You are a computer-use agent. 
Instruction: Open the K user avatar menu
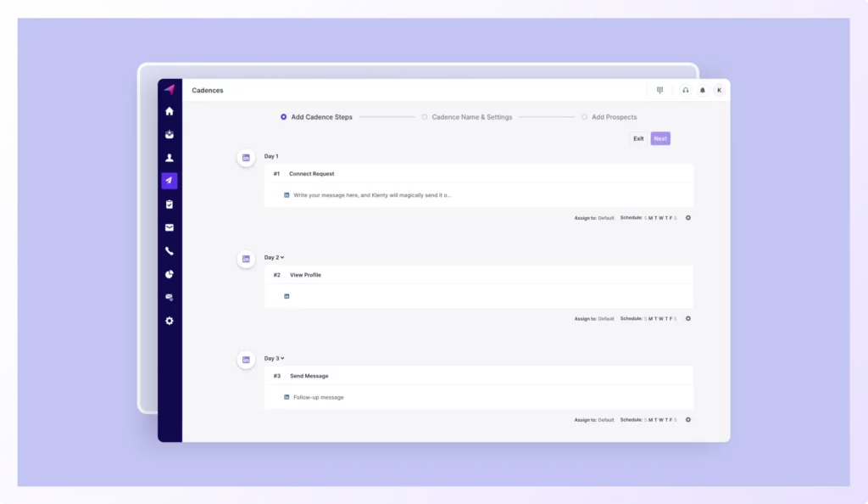(719, 90)
